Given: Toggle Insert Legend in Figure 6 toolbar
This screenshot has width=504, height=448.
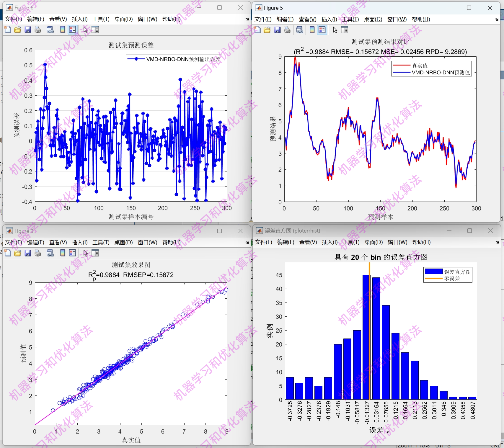Looking at the screenshot, I should 72,30.
